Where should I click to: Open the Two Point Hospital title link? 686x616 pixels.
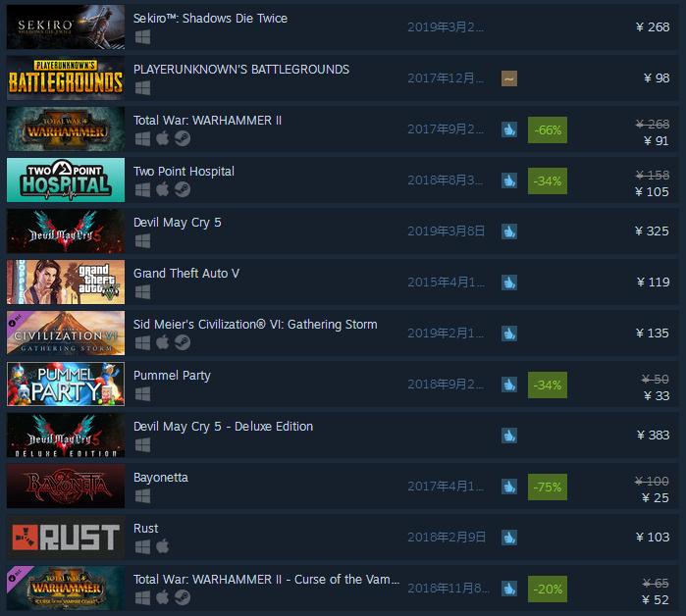pyautogui.click(x=184, y=172)
